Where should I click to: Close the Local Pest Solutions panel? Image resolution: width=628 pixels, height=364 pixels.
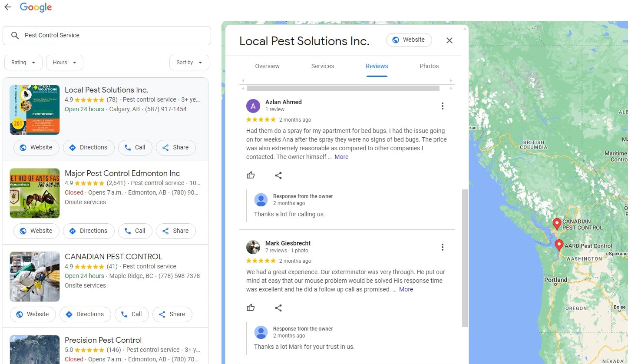pyautogui.click(x=449, y=40)
